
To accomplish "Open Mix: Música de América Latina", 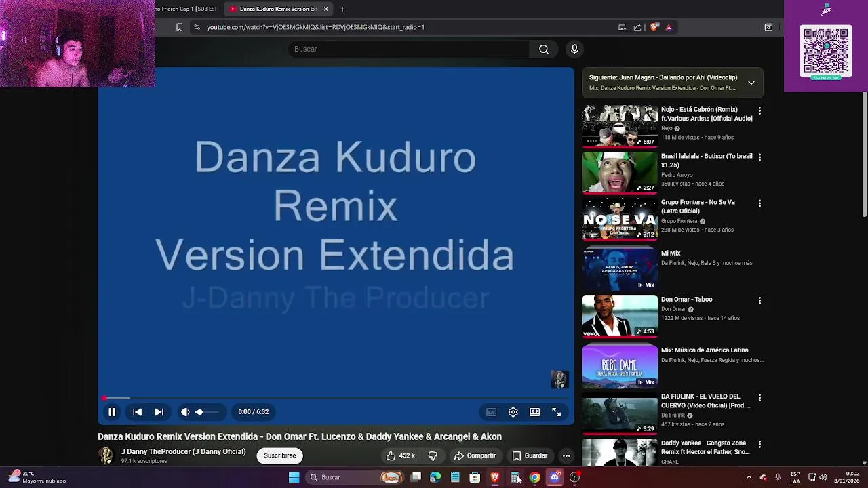I will tap(705, 350).
